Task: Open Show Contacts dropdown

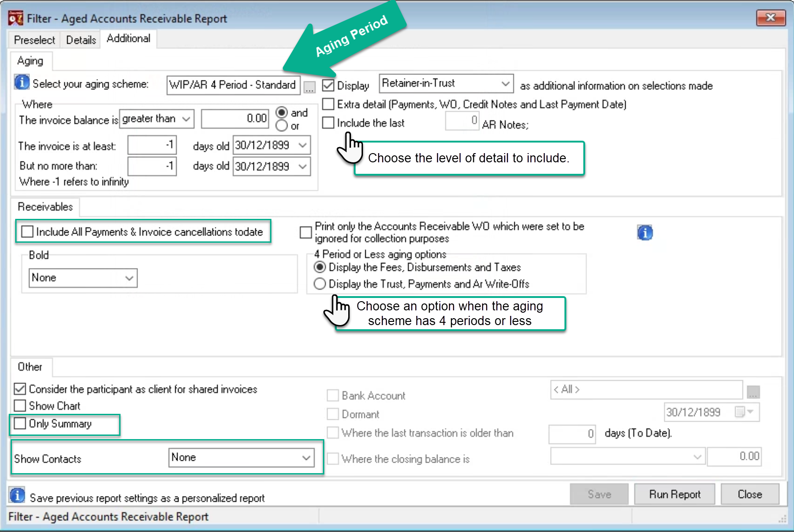Action: click(x=241, y=458)
